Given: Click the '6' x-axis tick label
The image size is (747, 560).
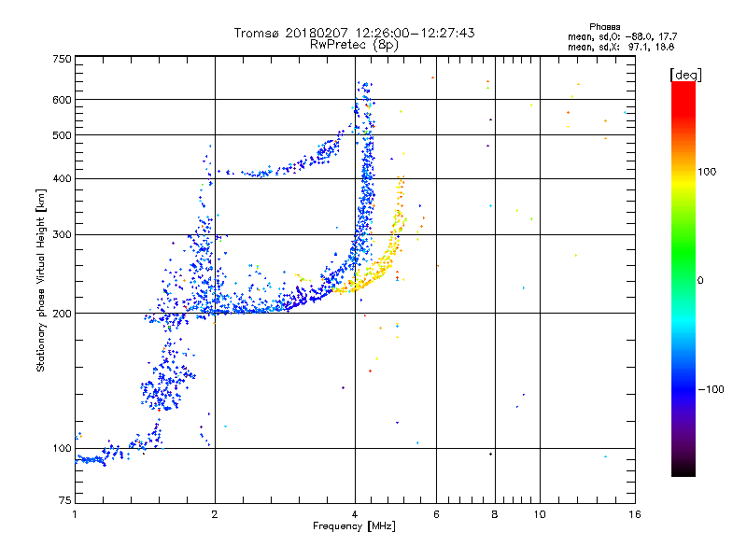Looking at the screenshot, I should (x=436, y=514).
